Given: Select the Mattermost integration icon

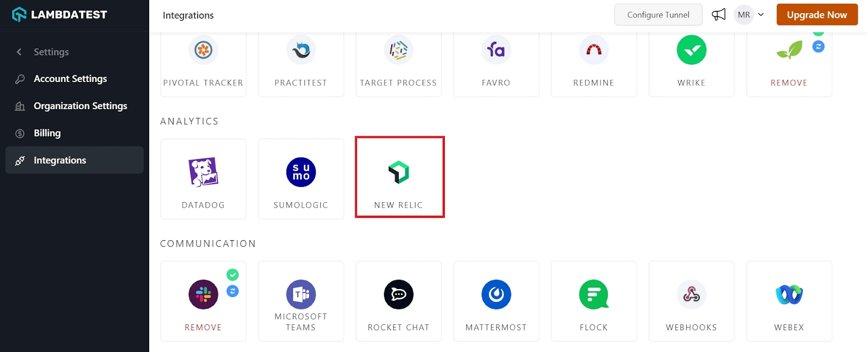Looking at the screenshot, I should pos(496,294).
